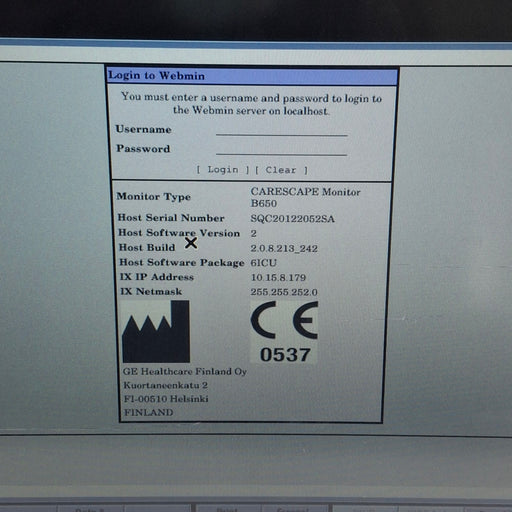Click the Login button
512x512 pixels.
click(x=223, y=170)
